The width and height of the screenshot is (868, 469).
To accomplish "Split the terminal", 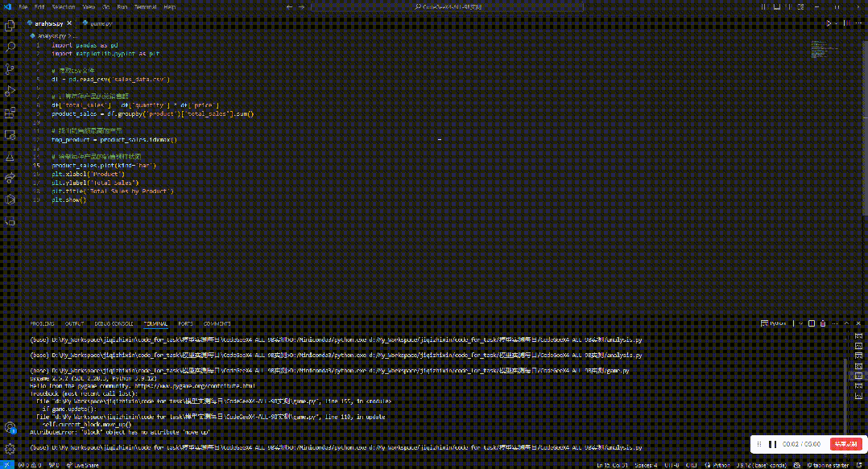I will point(812,323).
